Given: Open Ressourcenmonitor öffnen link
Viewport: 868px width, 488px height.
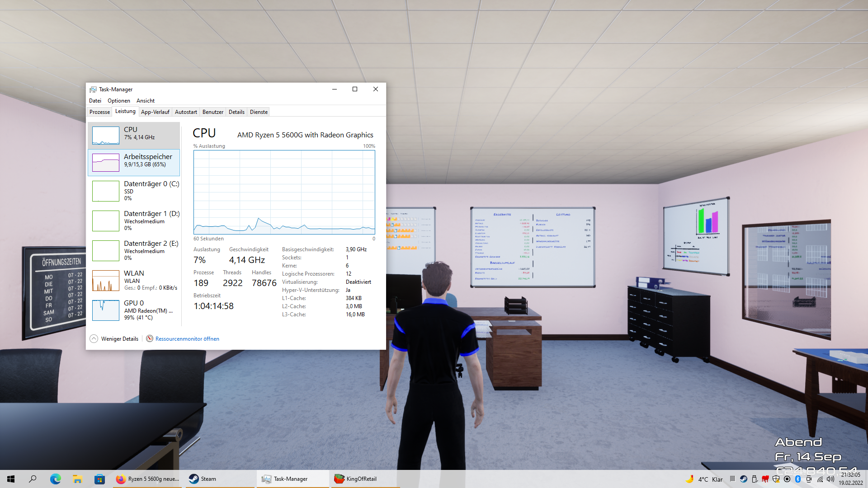Looking at the screenshot, I should point(187,339).
